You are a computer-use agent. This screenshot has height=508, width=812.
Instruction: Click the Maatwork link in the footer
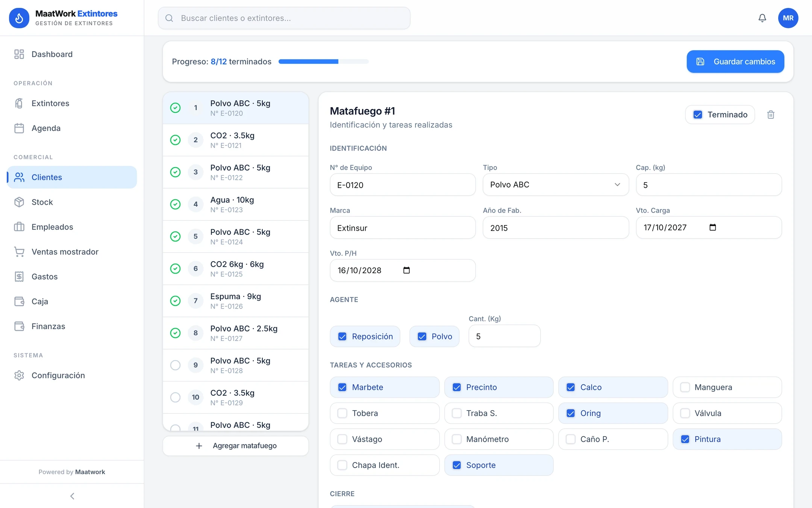click(x=90, y=472)
